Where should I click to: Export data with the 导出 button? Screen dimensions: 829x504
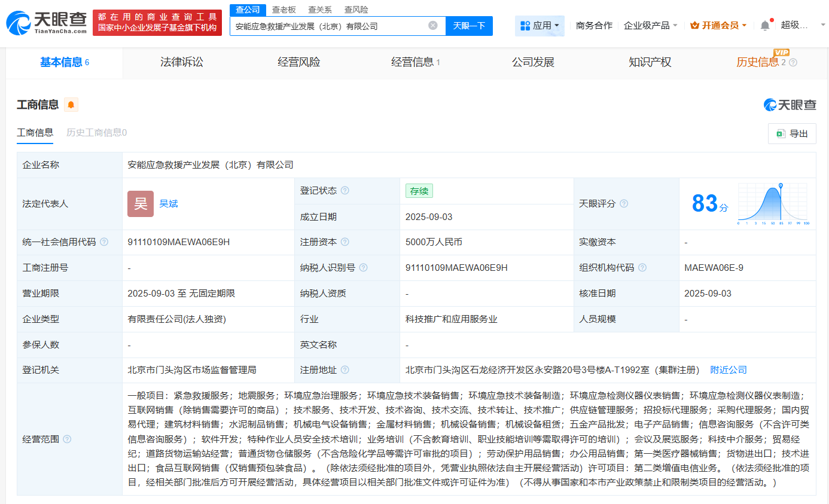coord(792,134)
